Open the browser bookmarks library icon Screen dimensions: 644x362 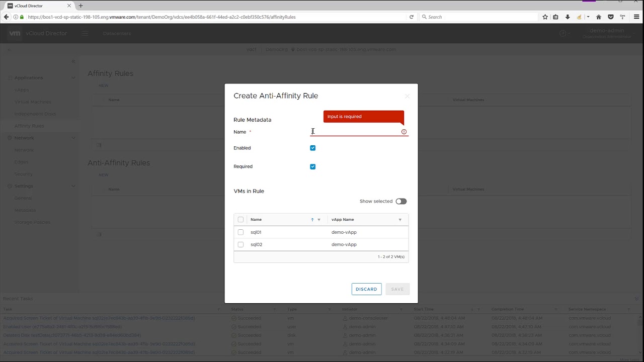pyautogui.click(x=555, y=17)
